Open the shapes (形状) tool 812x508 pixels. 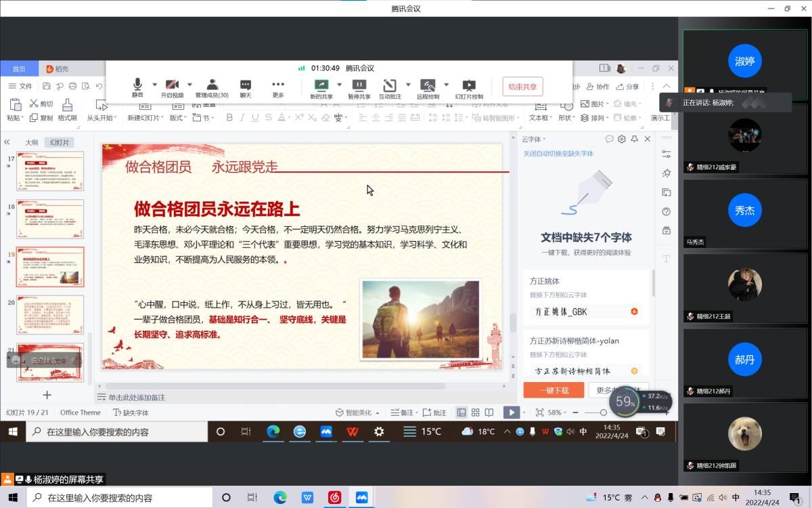[566, 111]
